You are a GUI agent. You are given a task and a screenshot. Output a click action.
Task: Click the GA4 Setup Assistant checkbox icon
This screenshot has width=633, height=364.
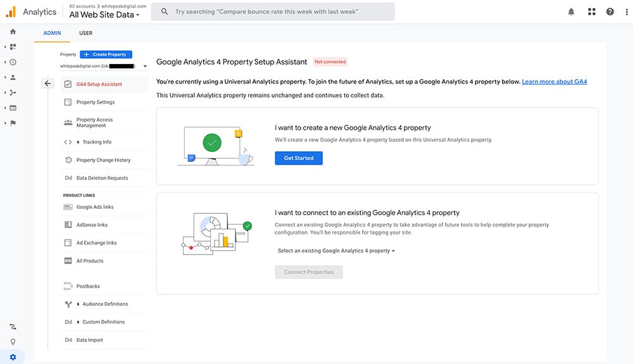click(x=68, y=84)
